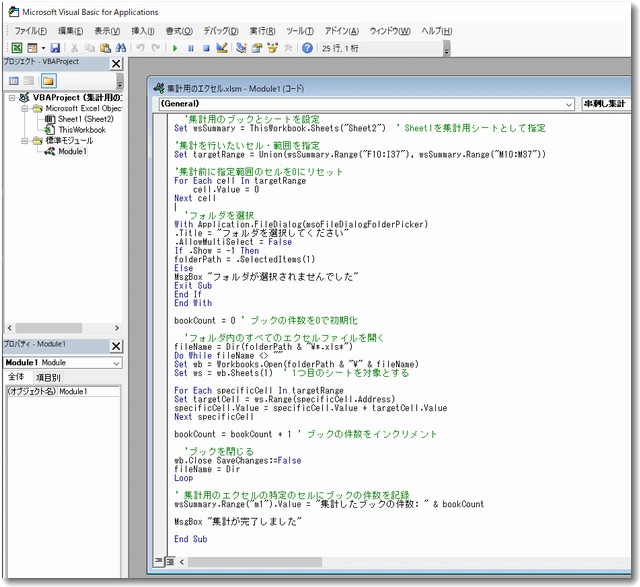
Task: Switch to procedure view at code window bottom
Action: click(x=158, y=561)
